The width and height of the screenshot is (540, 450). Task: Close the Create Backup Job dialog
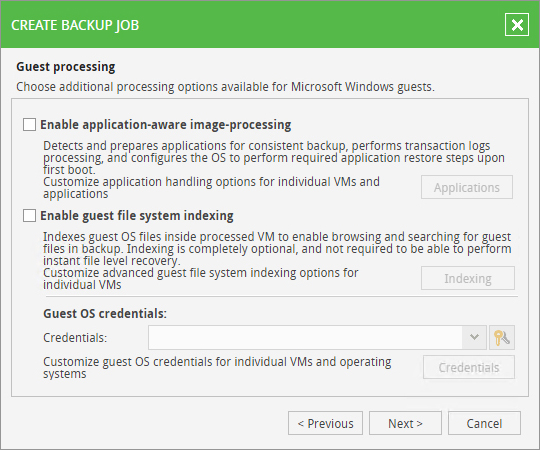pyautogui.click(x=517, y=25)
